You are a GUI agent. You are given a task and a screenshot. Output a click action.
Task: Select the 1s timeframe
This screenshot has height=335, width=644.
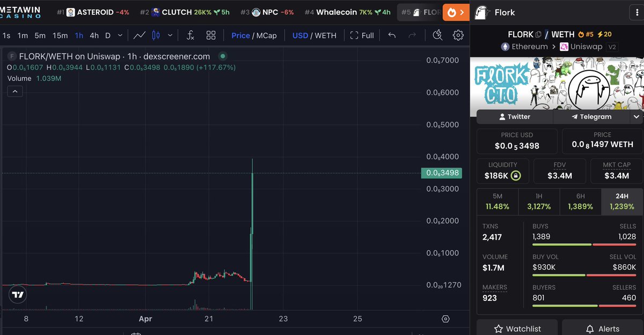tap(6, 35)
